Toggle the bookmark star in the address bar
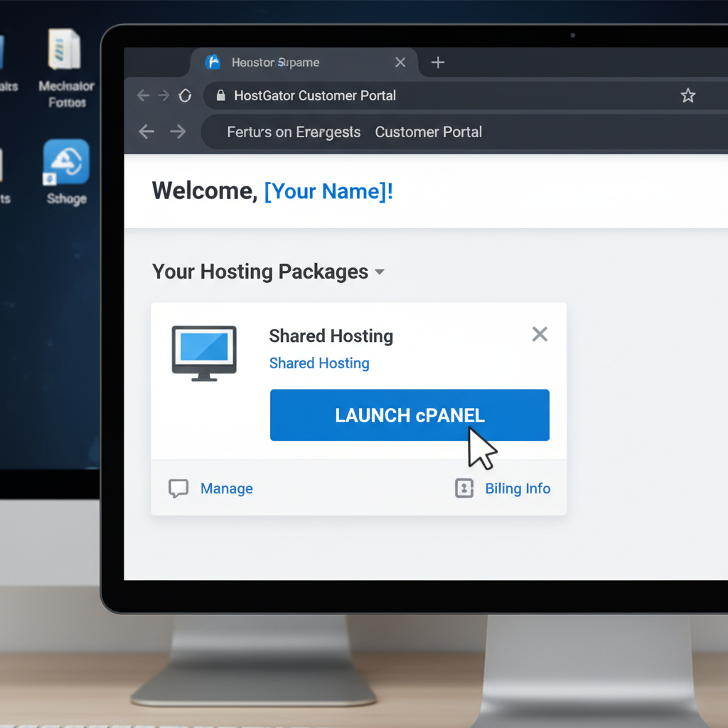 687,94
